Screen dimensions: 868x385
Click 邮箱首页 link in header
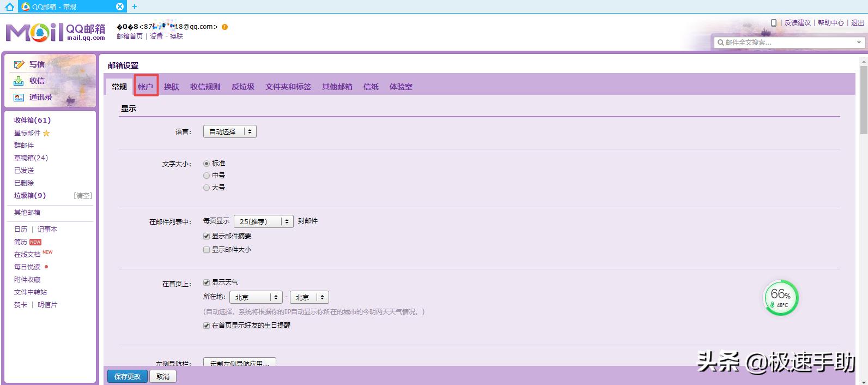point(130,37)
